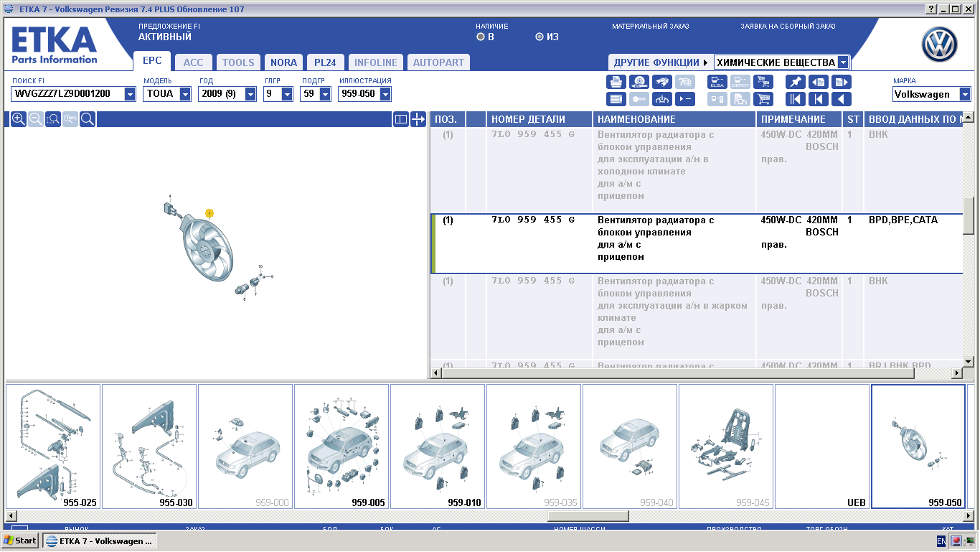The height and width of the screenshot is (552, 980).
Task: Open the wheel and tyre lookup icon
Action: pyautogui.click(x=639, y=82)
